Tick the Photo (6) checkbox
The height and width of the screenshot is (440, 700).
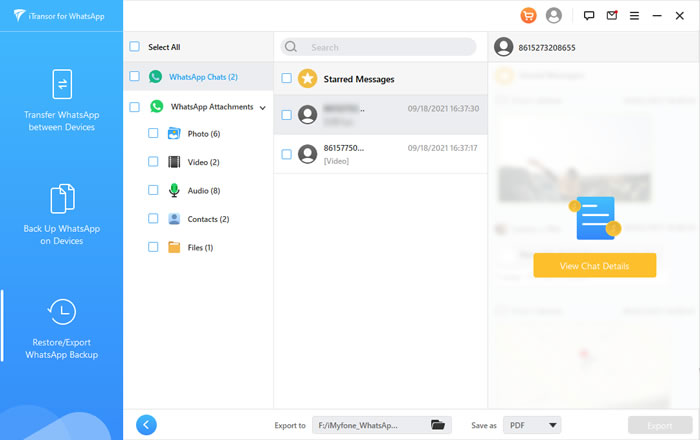pyautogui.click(x=153, y=133)
